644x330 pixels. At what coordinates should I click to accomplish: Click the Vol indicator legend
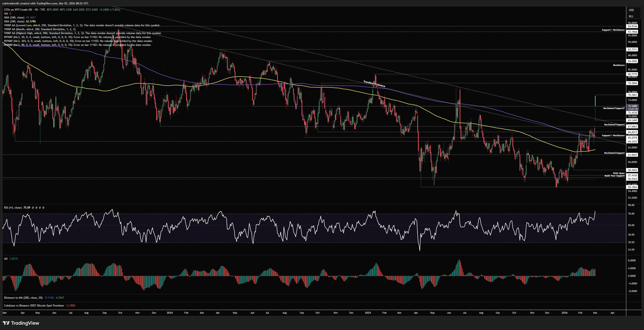[6, 14]
